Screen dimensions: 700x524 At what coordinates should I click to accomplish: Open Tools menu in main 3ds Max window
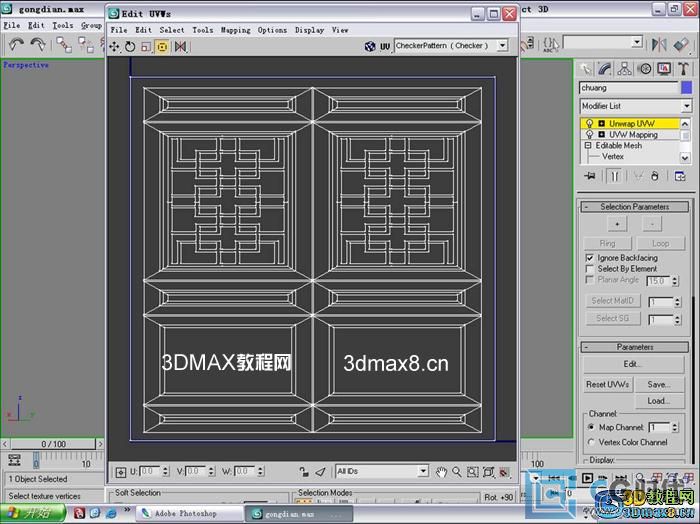pyautogui.click(x=62, y=25)
